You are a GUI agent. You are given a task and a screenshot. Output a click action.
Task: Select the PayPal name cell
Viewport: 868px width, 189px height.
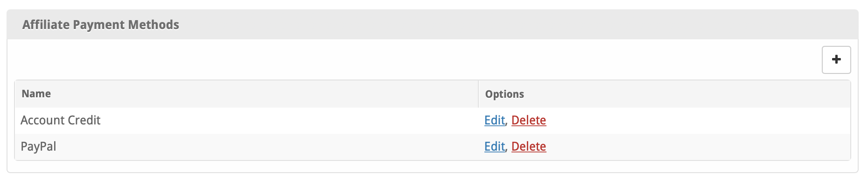point(38,146)
